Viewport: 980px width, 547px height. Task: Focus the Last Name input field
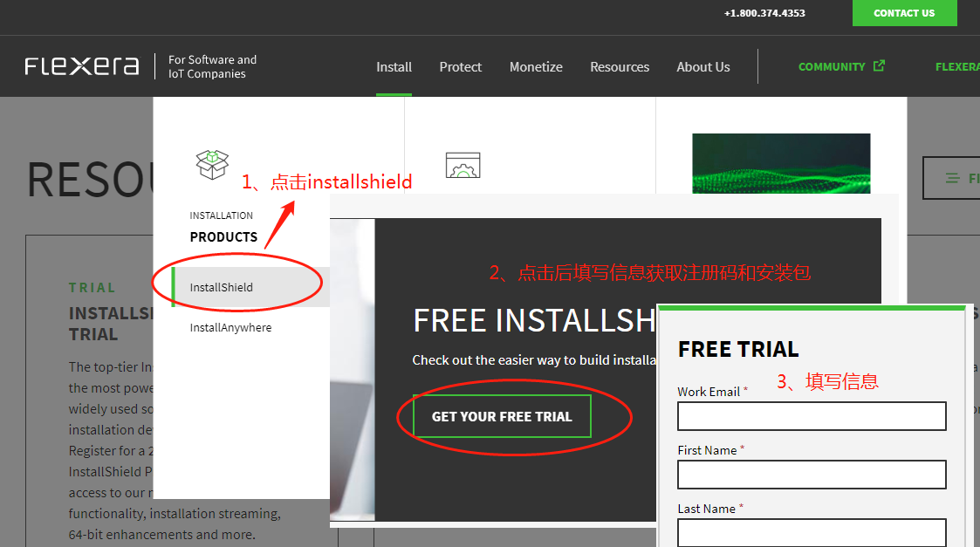point(812,533)
